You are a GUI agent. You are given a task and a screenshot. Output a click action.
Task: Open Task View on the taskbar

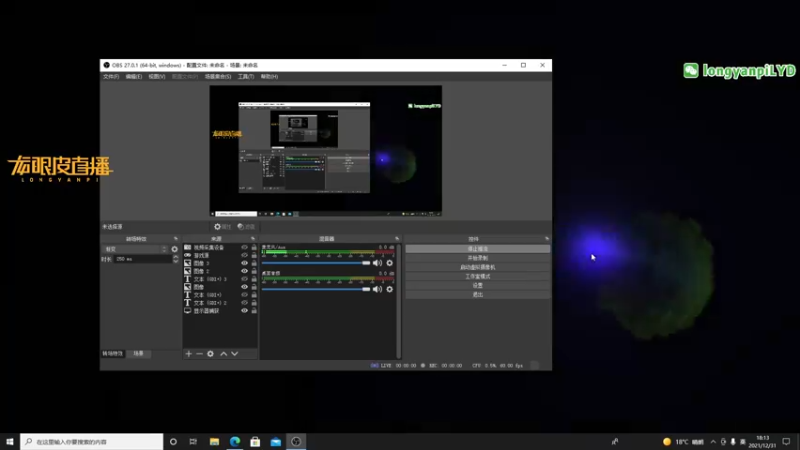point(193,442)
